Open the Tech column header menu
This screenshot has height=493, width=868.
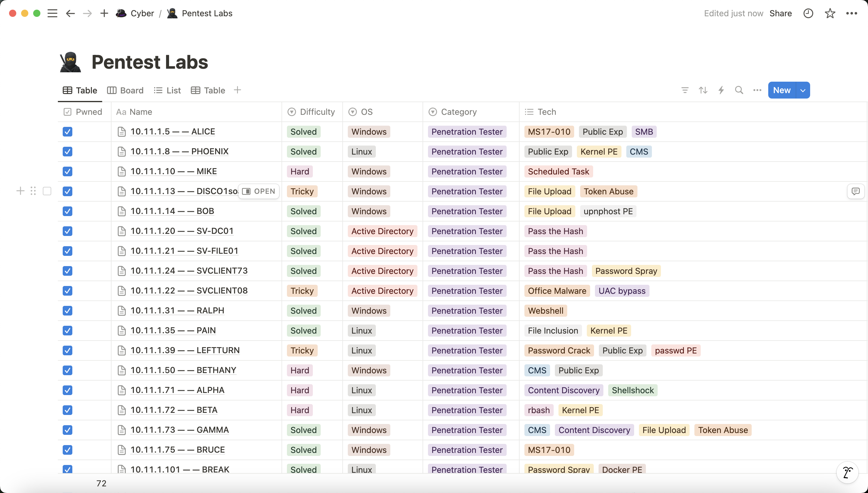point(693,112)
